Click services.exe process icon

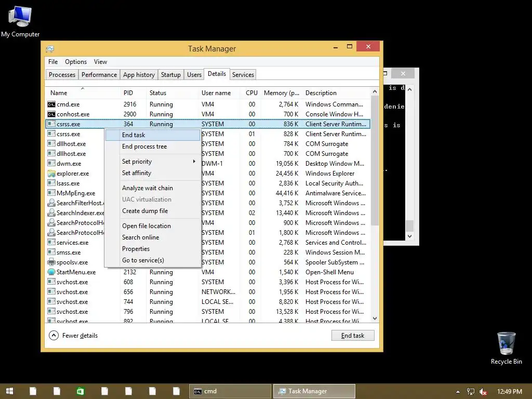click(51, 242)
